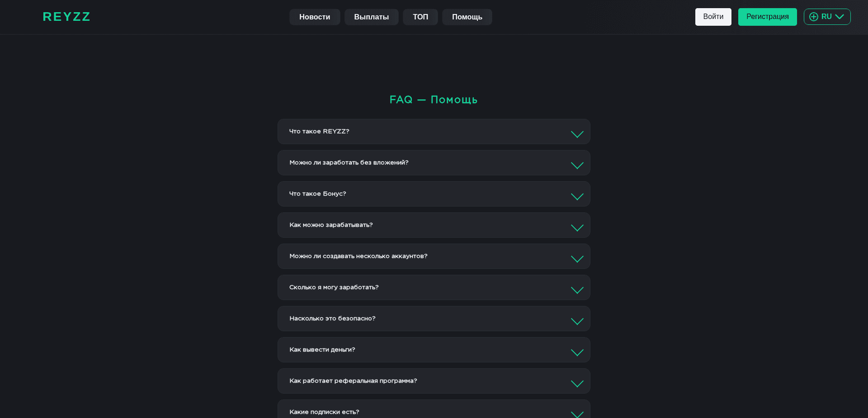Open the Новости menu item

coord(315,17)
